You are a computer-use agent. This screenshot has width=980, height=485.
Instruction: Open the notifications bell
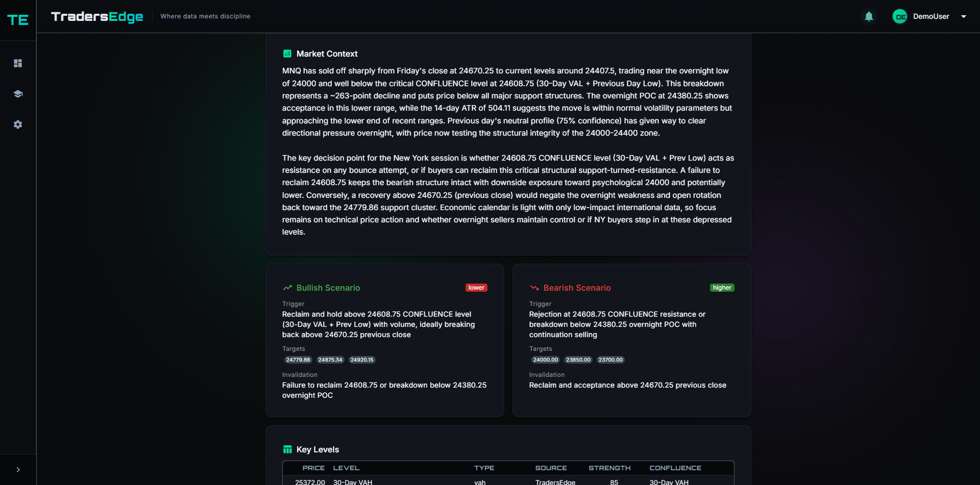pos(869,16)
